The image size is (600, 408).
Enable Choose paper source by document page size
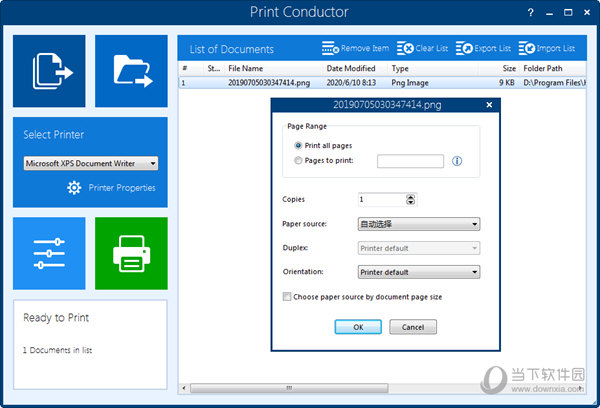click(287, 297)
